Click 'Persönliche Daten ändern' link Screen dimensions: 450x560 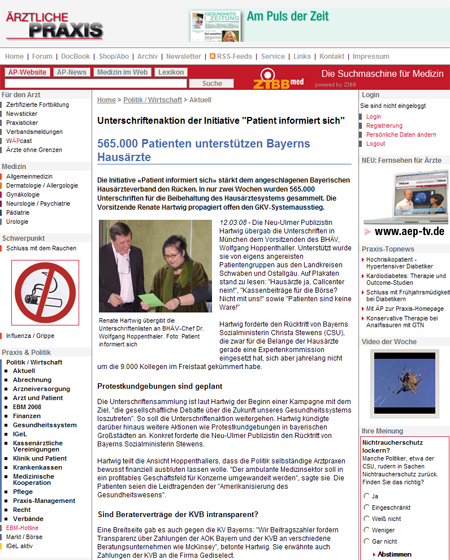point(401,135)
